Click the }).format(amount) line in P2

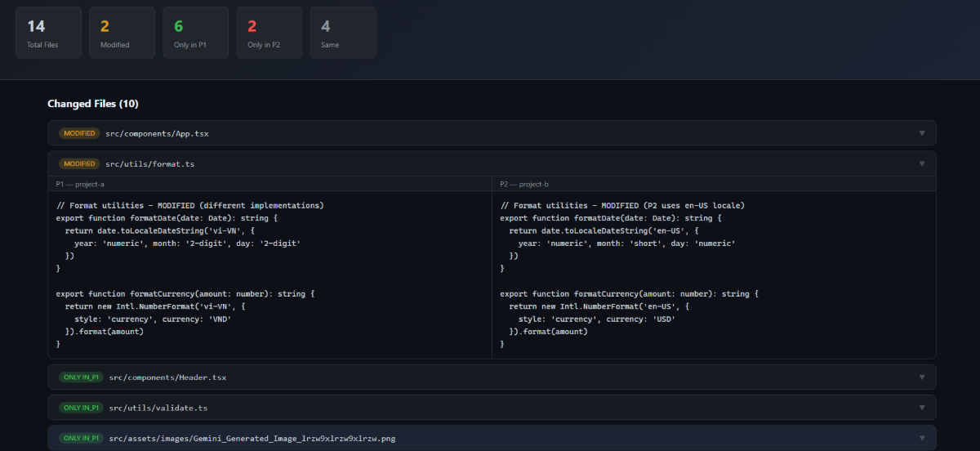[x=548, y=332]
